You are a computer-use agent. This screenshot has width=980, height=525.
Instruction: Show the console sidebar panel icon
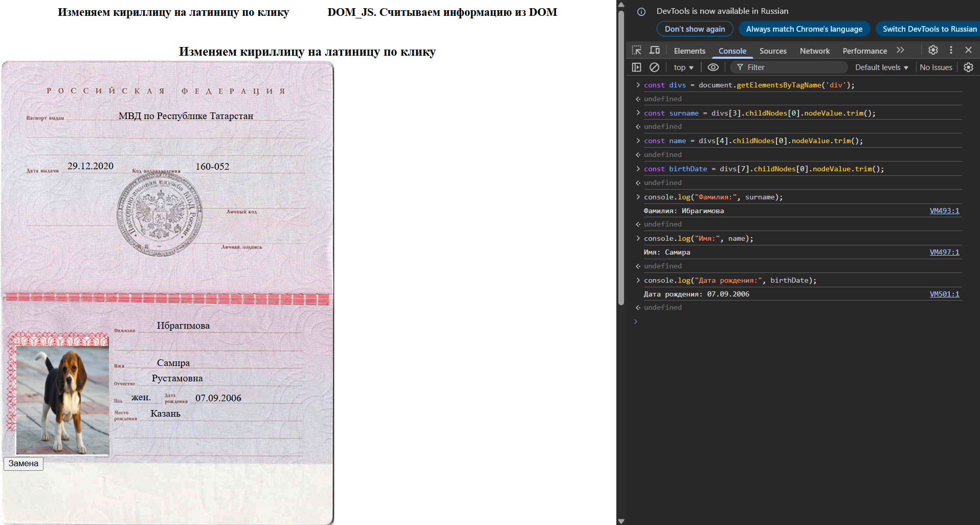pyautogui.click(x=636, y=67)
